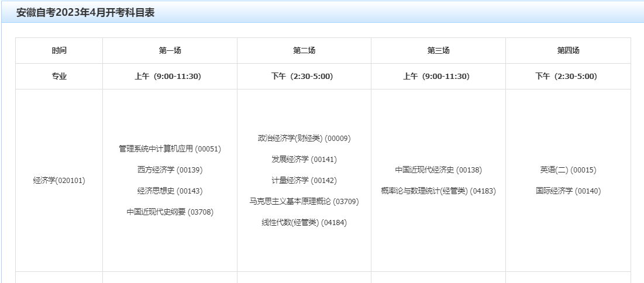This screenshot has height=283, width=644.
Task: Select the 第三场 column header
Action: tap(438, 50)
